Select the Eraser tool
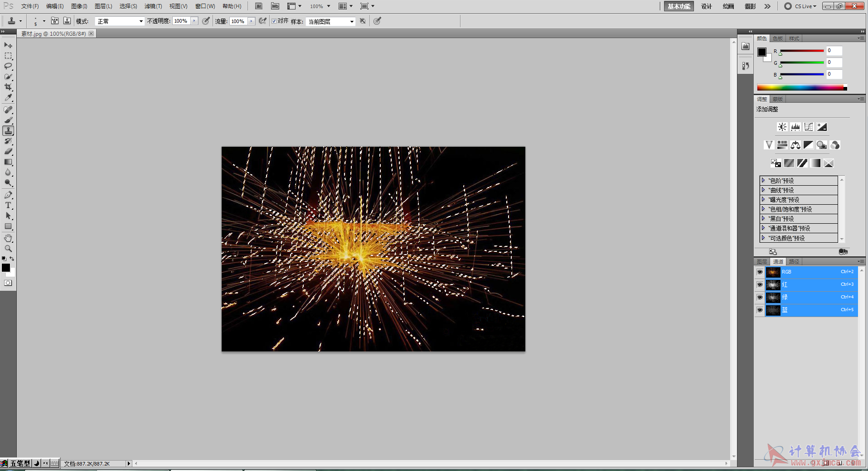 click(x=8, y=151)
